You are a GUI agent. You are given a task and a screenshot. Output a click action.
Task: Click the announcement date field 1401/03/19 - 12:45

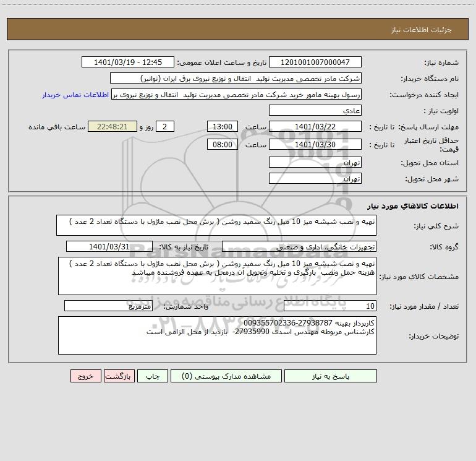tap(128, 62)
